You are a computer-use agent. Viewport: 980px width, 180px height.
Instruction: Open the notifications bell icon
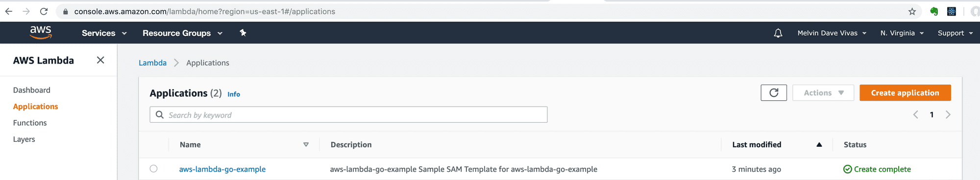click(778, 33)
